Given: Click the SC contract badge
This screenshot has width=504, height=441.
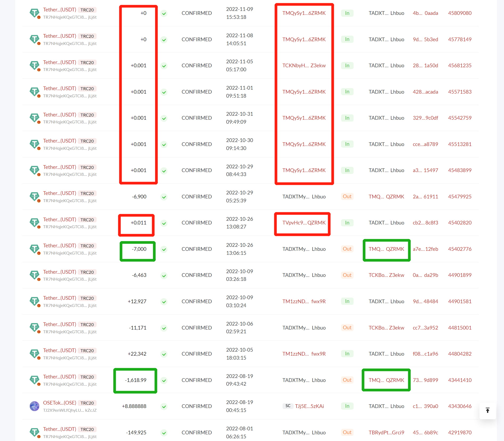Looking at the screenshot, I should pyautogui.click(x=288, y=406).
